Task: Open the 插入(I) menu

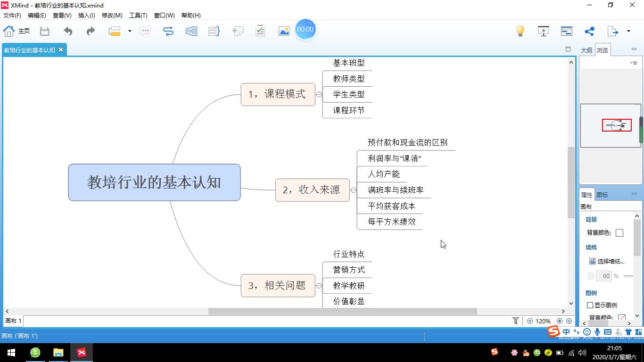Action: [x=87, y=16]
